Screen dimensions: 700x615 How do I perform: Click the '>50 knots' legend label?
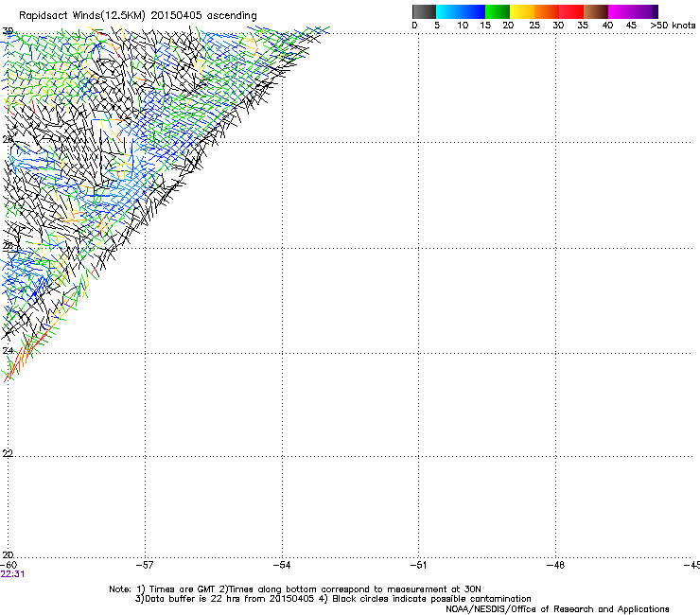coord(673,26)
